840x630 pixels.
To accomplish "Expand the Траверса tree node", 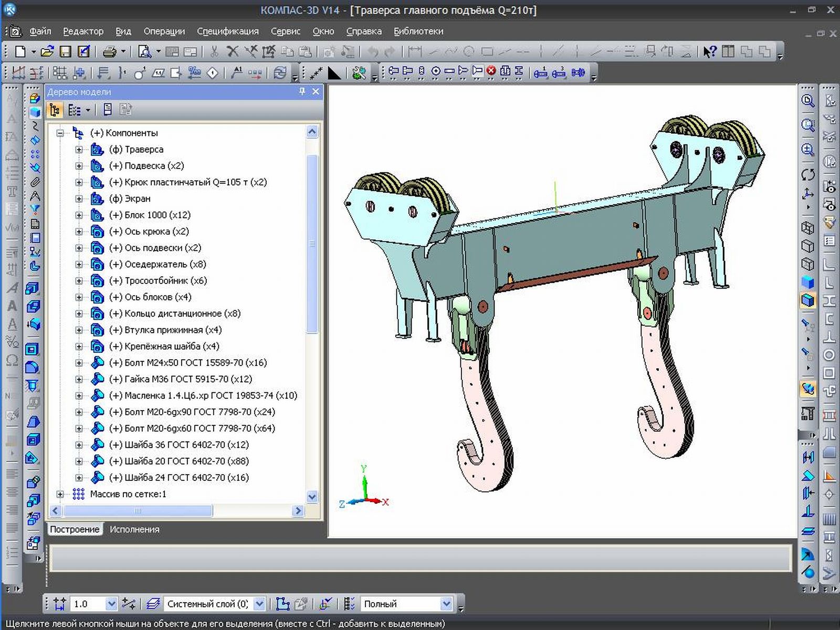I will pyautogui.click(x=79, y=150).
